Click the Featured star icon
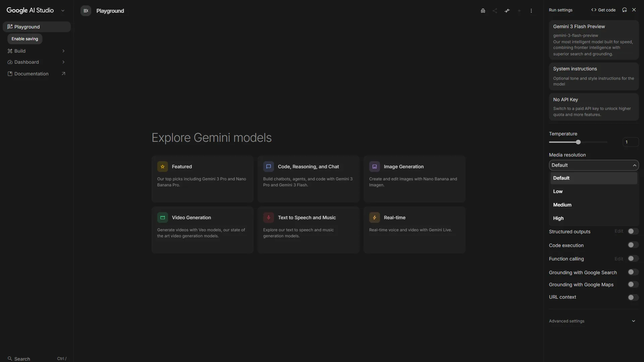The width and height of the screenshot is (644, 362). click(x=163, y=167)
